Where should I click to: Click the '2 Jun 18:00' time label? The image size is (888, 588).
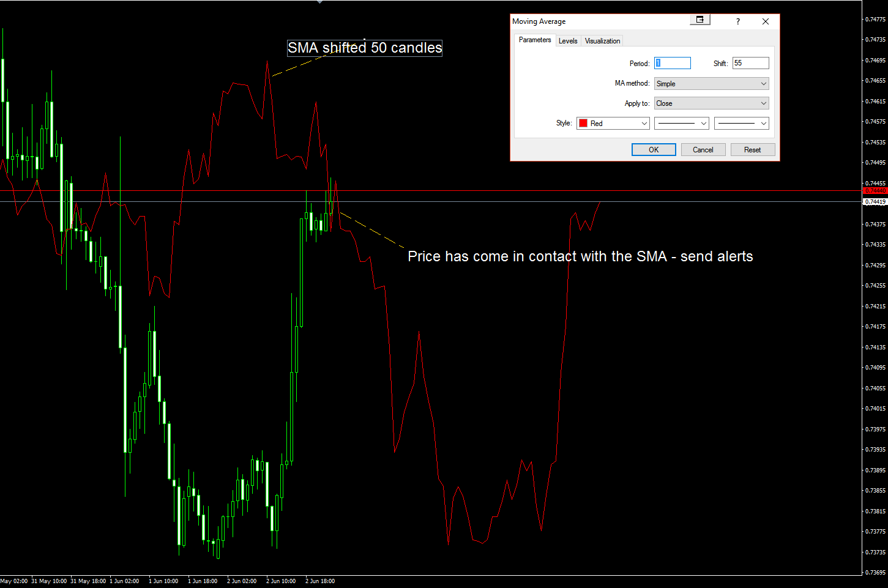pos(320,581)
